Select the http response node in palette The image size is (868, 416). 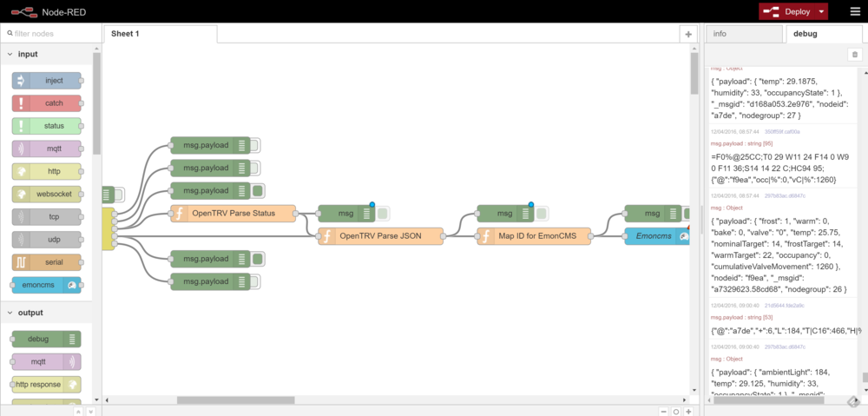click(x=47, y=385)
